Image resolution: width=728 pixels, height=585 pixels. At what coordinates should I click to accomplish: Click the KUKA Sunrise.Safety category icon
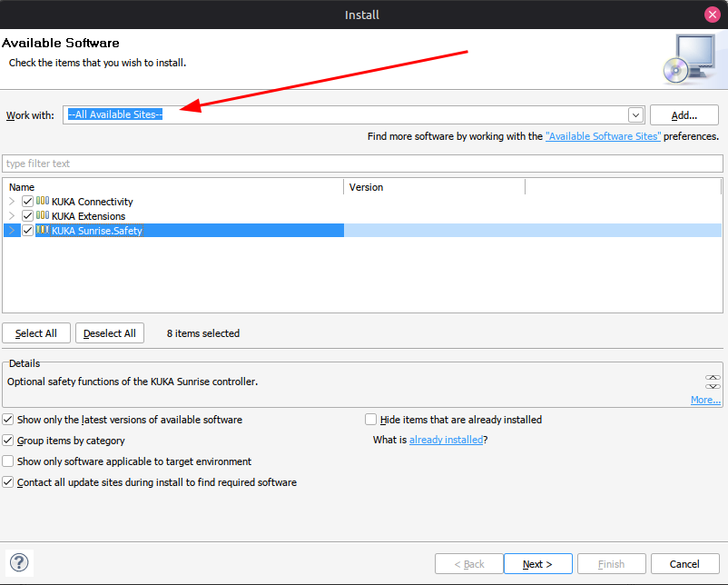click(x=43, y=230)
